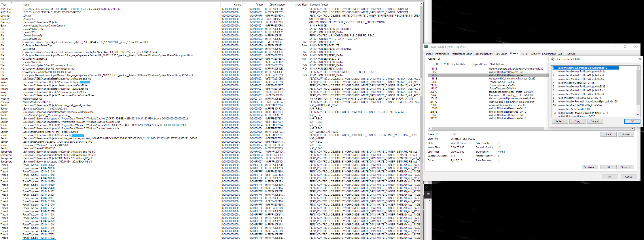Switch to the Security tab
The image size is (644, 240).
[x=535, y=54]
